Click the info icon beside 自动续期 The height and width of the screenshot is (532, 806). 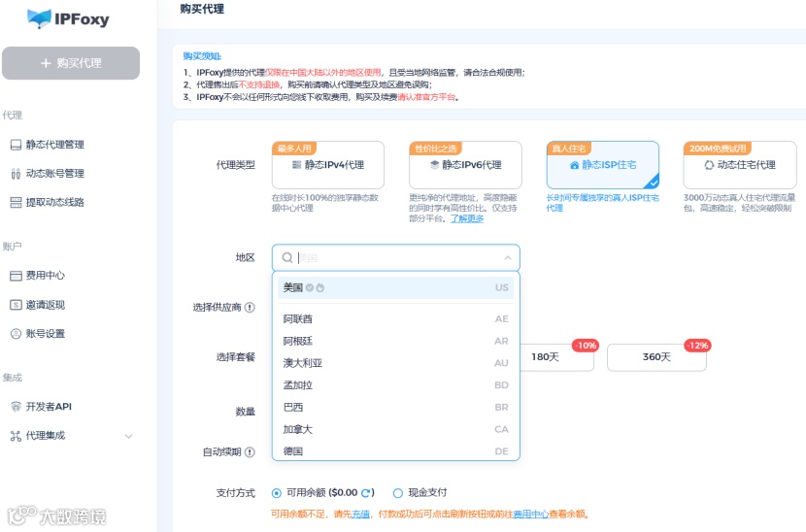[250, 452]
